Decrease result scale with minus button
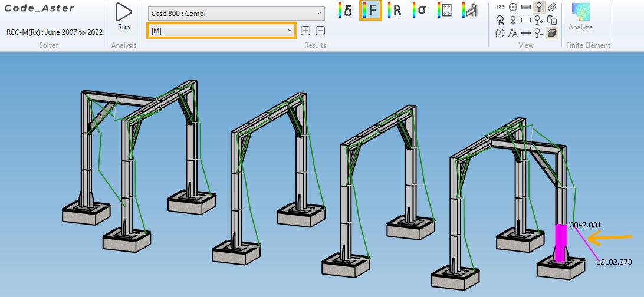The width and height of the screenshot is (644, 297). coord(320,31)
